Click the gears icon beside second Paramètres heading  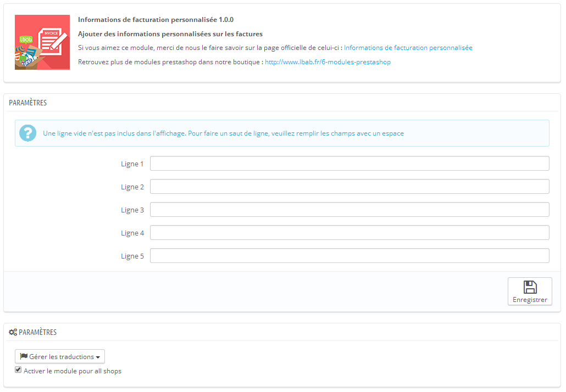point(13,332)
